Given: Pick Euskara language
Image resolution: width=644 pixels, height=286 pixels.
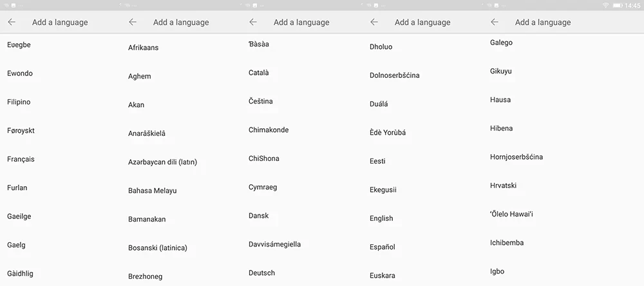Looking at the screenshot, I should point(383,275).
